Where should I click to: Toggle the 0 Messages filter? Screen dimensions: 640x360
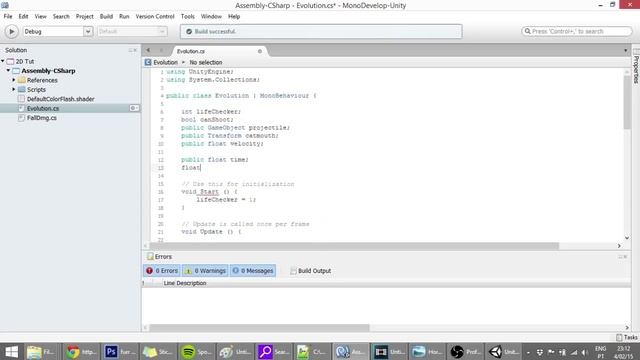253,271
